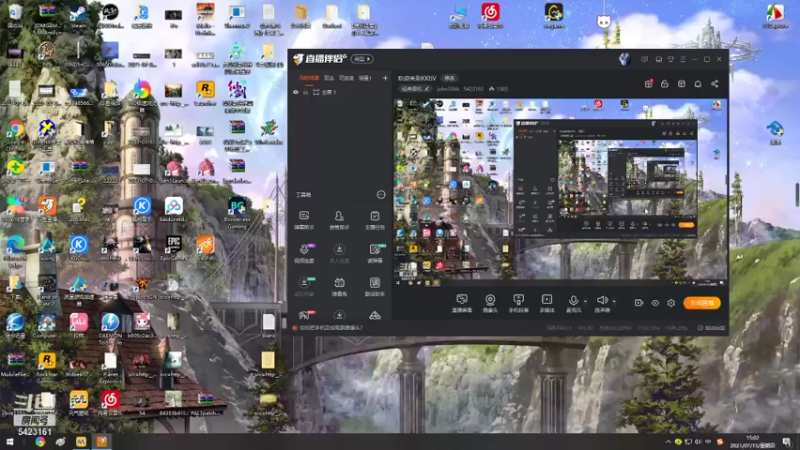Click the mode switch pill next to app logo
Screen dimensions: 800x450
pos(362,59)
